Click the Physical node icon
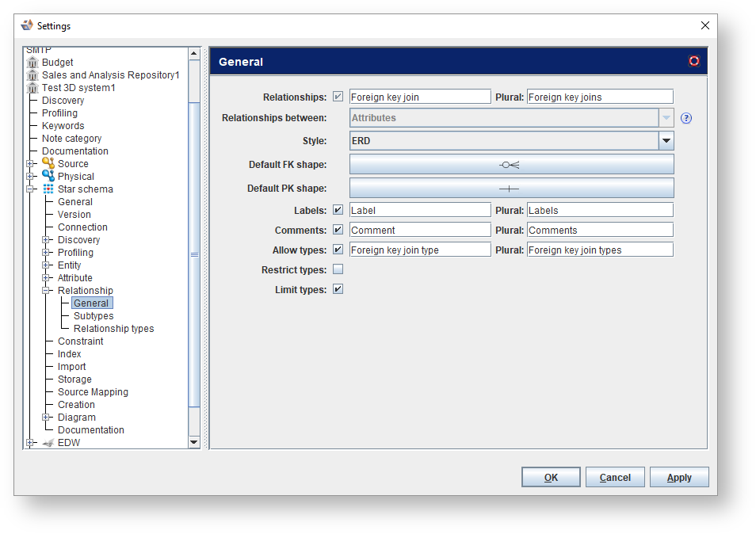Image resolution: width=756 pixels, height=534 pixels. 48,176
